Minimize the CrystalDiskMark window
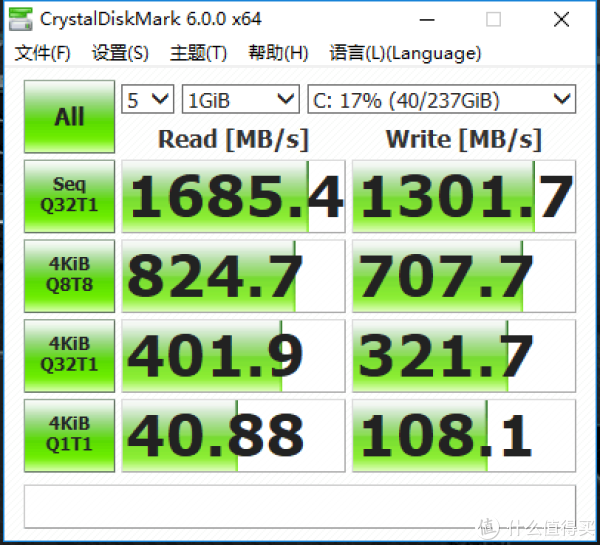 pyautogui.click(x=427, y=19)
